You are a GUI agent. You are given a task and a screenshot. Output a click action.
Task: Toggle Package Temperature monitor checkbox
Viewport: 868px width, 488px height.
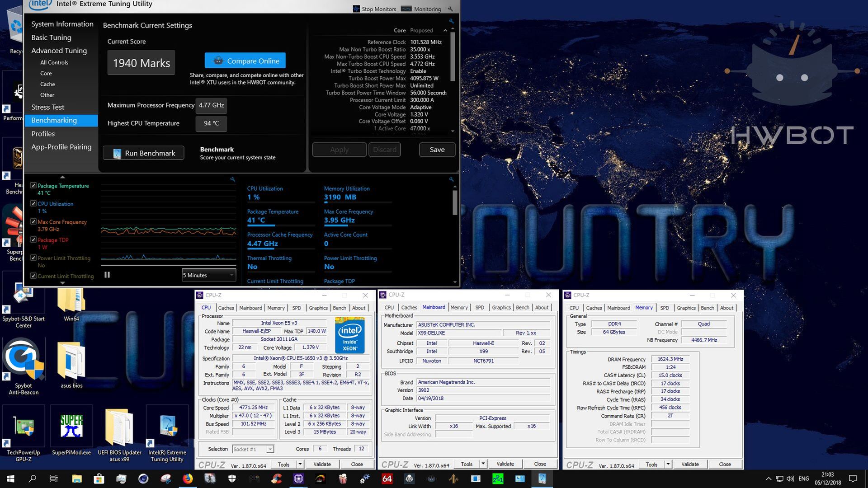(x=33, y=186)
